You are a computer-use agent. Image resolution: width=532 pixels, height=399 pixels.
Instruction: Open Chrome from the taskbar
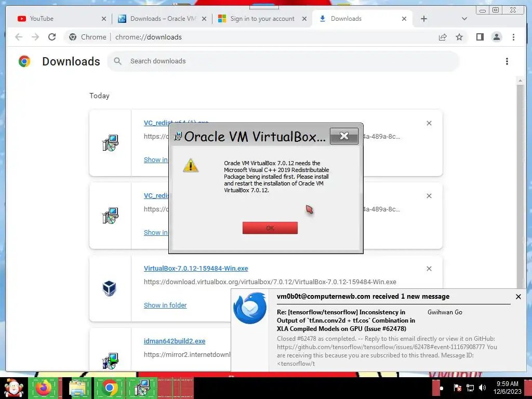point(109,388)
